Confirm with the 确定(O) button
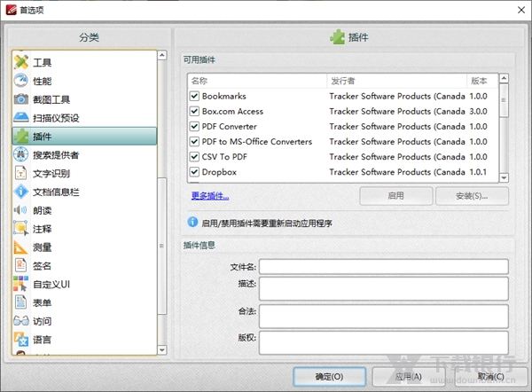Image resolution: width=532 pixels, height=392 pixels. [330, 376]
